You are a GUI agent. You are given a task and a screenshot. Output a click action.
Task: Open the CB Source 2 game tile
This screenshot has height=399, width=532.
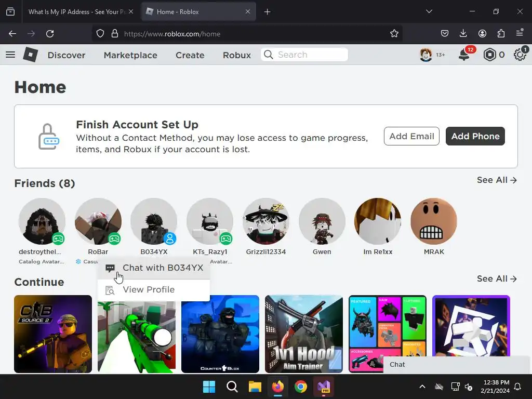click(x=53, y=334)
